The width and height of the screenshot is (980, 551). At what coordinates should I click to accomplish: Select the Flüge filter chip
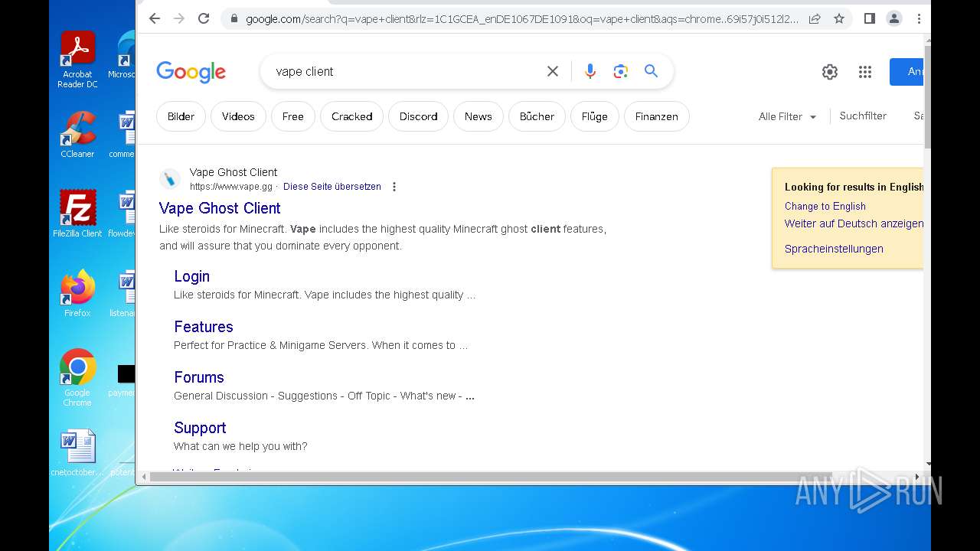pos(594,116)
